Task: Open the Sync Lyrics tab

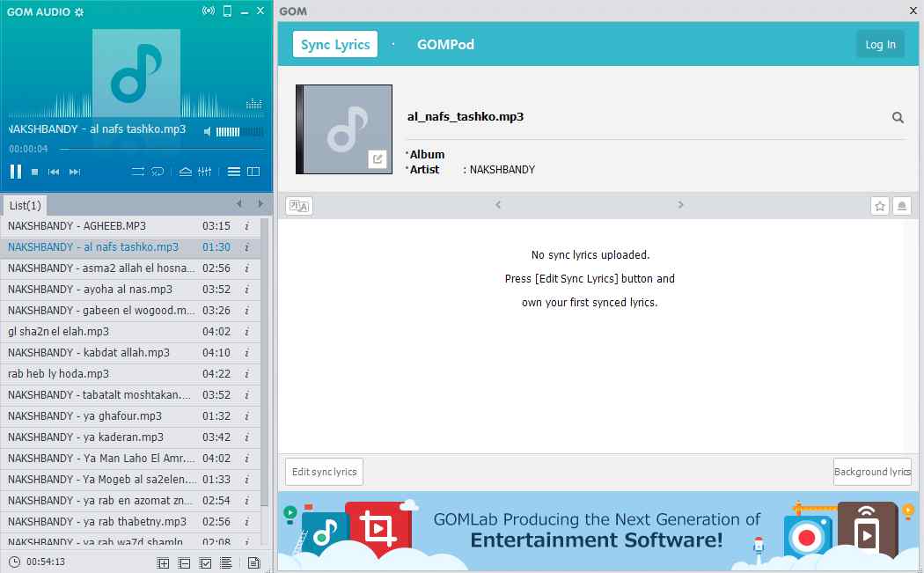Action: click(x=335, y=44)
